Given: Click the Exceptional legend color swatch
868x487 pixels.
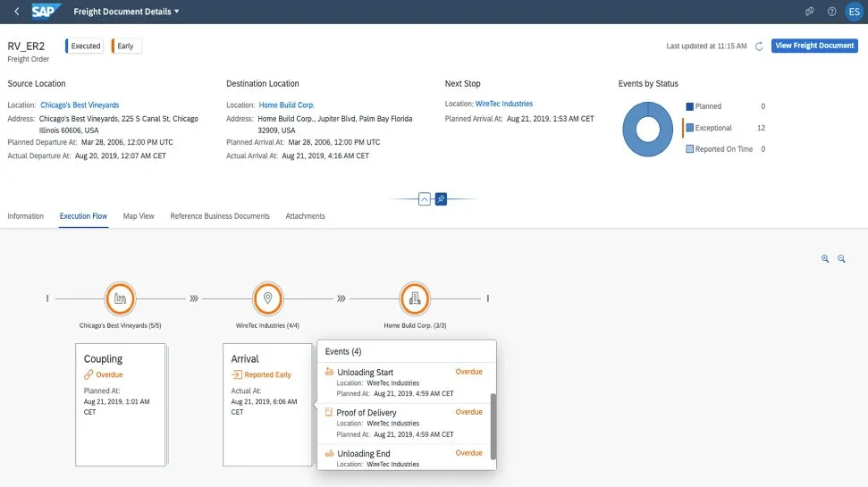Looking at the screenshot, I should pos(689,128).
